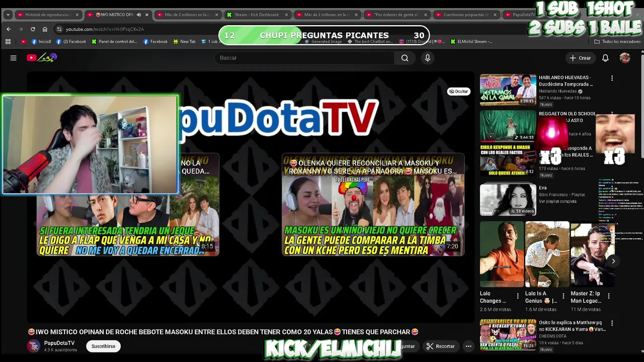Open 'CIRILO RESPONDE A SMASH' video thumbnail
The height and width of the screenshot is (362, 644).
pyautogui.click(x=508, y=160)
